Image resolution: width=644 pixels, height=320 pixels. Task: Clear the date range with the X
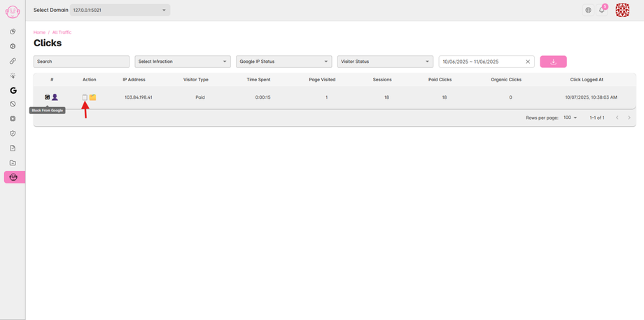coord(528,62)
